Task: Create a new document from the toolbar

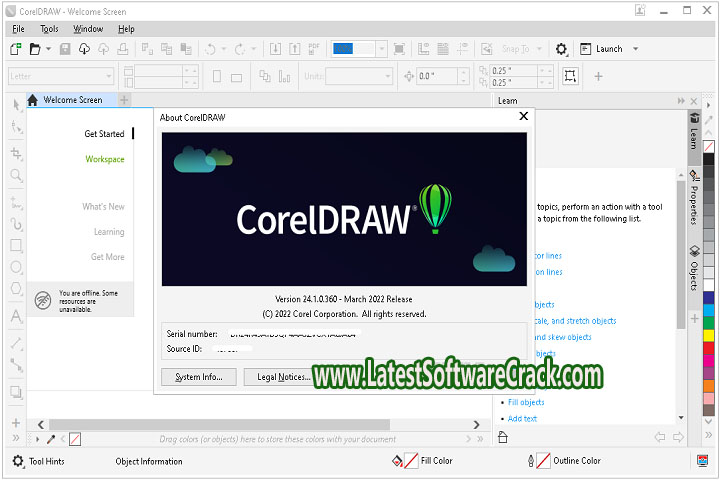Action: click(x=16, y=49)
